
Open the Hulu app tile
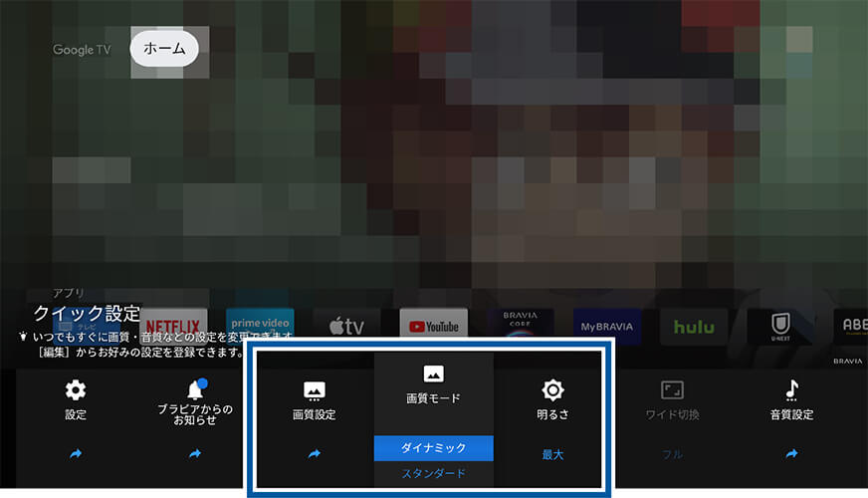694,326
